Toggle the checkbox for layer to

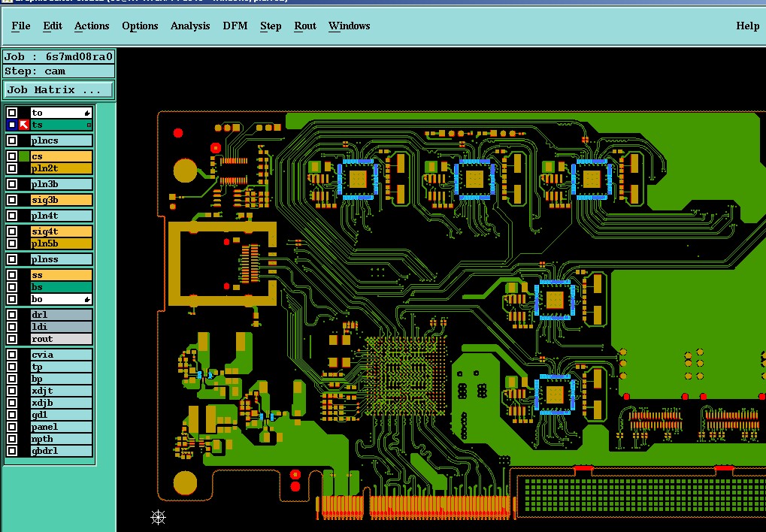tap(12, 113)
